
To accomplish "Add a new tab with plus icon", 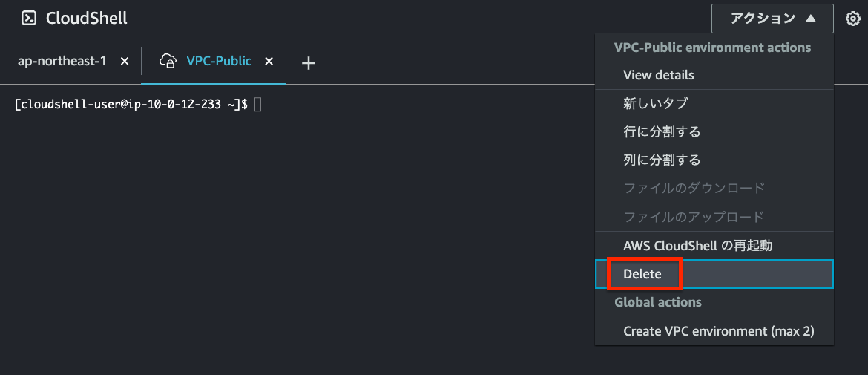I will pyautogui.click(x=309, y=63).
